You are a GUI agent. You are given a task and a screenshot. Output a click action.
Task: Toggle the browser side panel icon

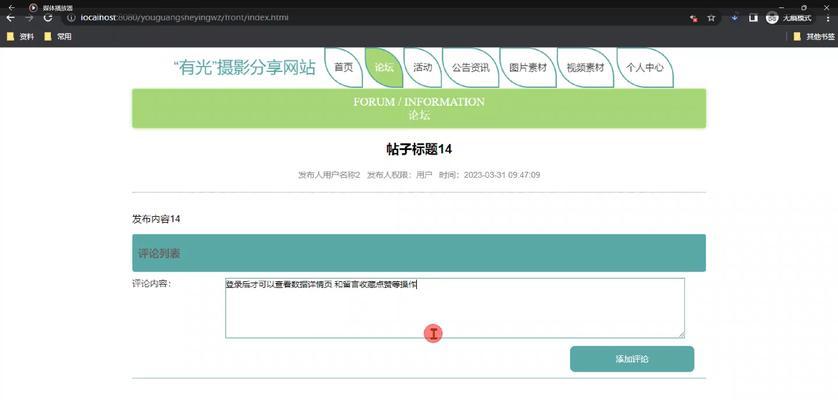753,18
